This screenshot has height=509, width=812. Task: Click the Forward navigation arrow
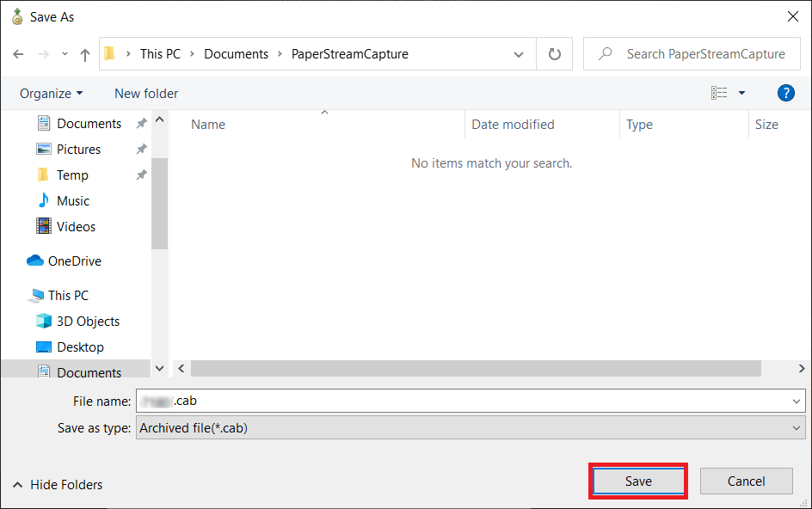44,54
